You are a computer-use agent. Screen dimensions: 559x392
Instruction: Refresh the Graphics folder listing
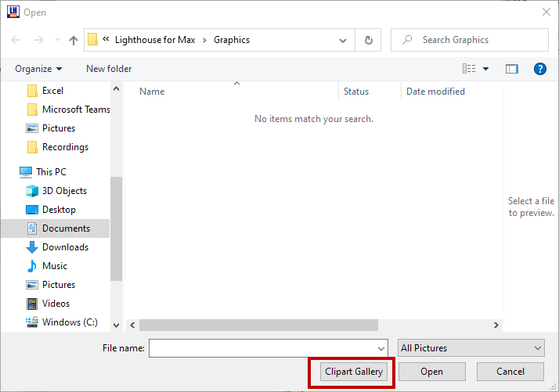coord(368,40)
